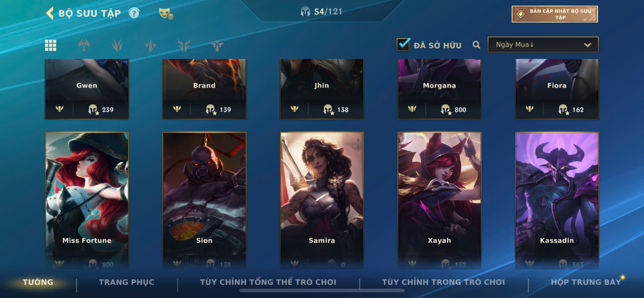Click Bản Cập Nhật Bộ Sưu Tập button
The image size is (644, 298).
pyautogui.click(x=555, y=14)
